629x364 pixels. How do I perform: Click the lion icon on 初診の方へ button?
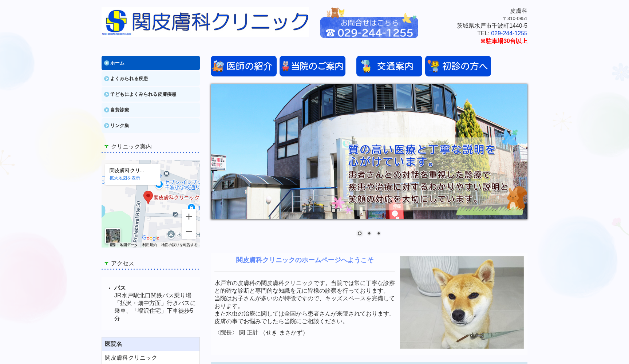coord(435,66)
